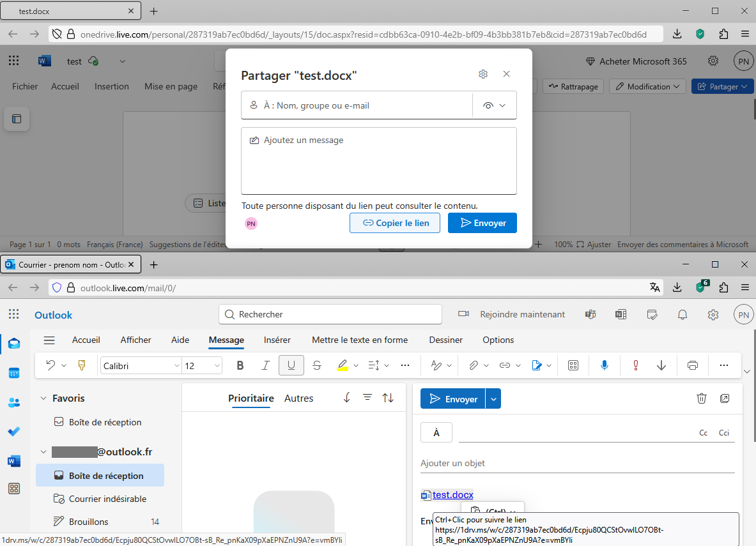Click the strikethrough formatting icon
This screenshot has height=546, width=756.
(x=316, y=365)
